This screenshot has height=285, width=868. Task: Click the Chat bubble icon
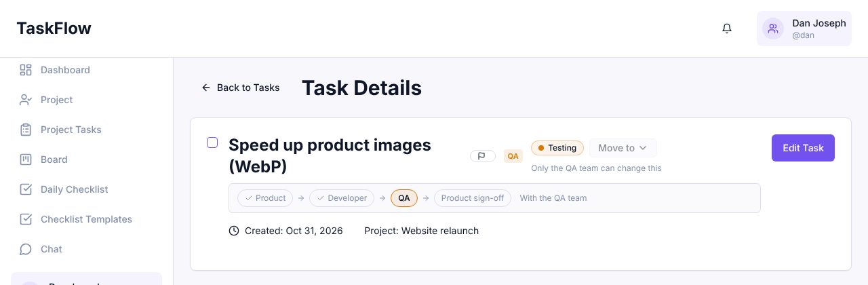[x=26, y=249]
